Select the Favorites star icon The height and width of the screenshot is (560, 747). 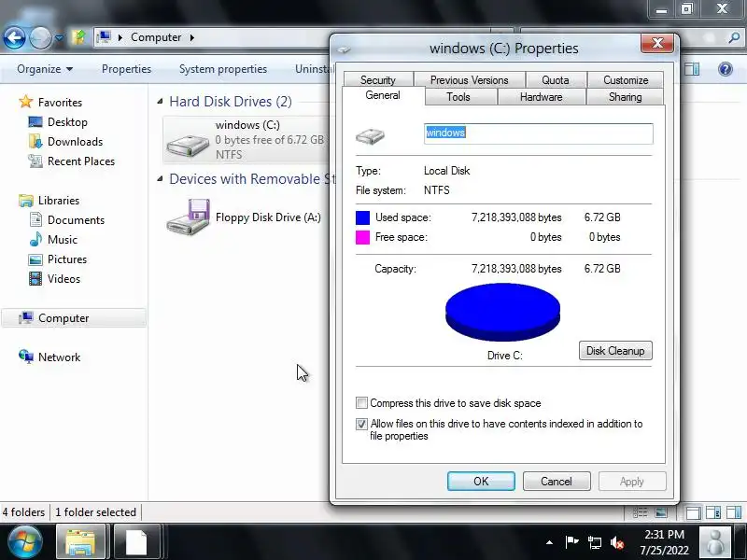(26, 102)
